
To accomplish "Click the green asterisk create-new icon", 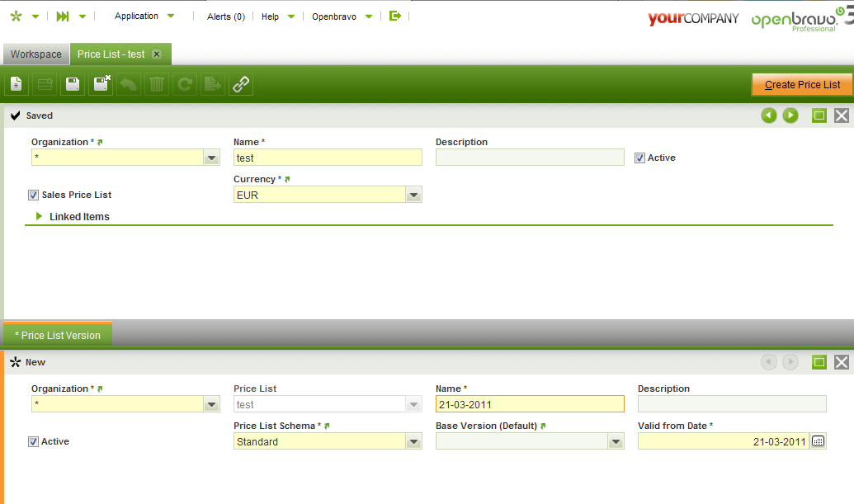I will (16, 16).
